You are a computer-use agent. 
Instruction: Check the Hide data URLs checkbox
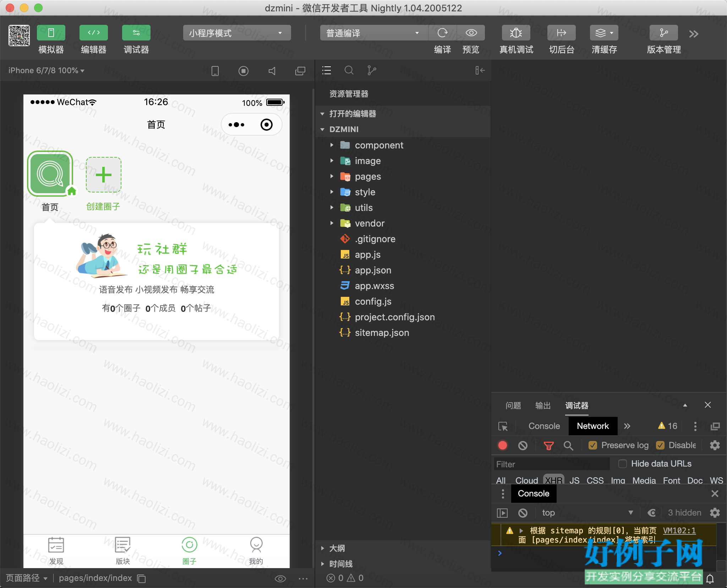pyautogui.click(x=623, y=464)
